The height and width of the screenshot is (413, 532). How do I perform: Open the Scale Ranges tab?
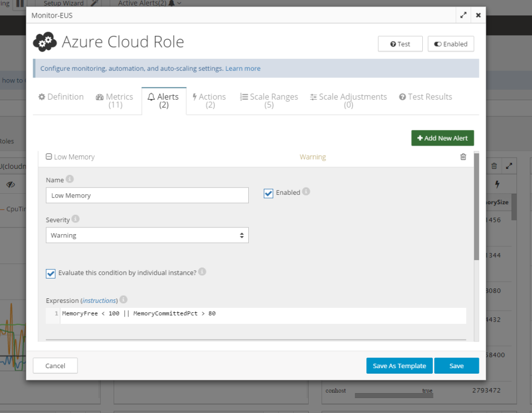(269, 101)
